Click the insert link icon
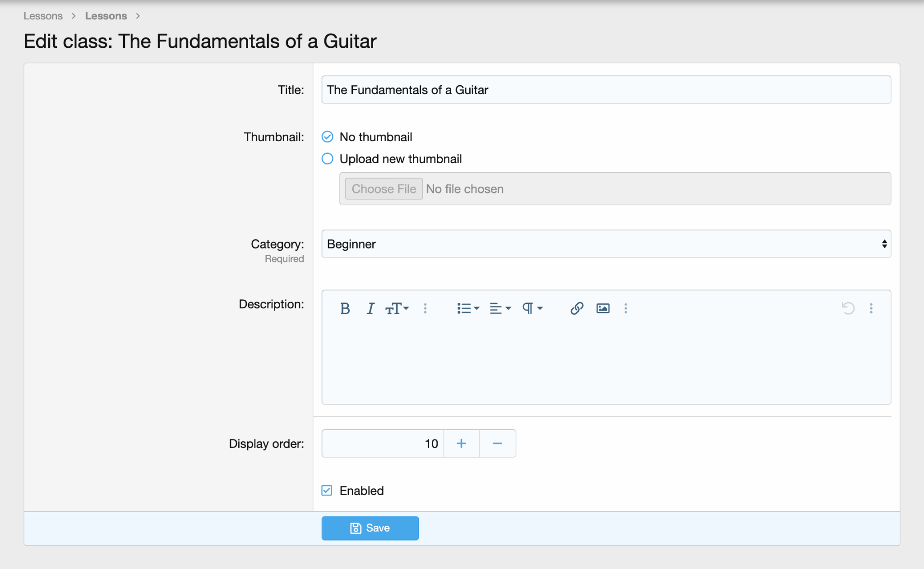The width and height of the screenshot is (924, 569). coord(577,308)
